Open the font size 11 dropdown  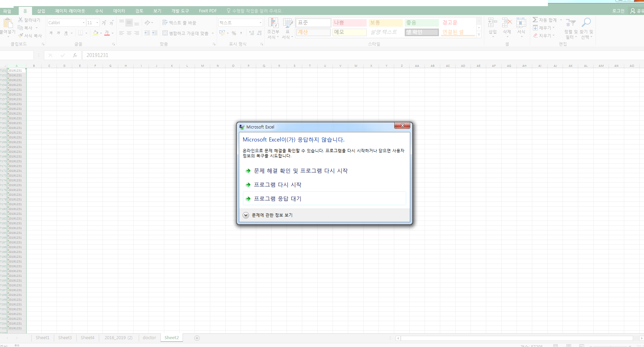[97, 23]
